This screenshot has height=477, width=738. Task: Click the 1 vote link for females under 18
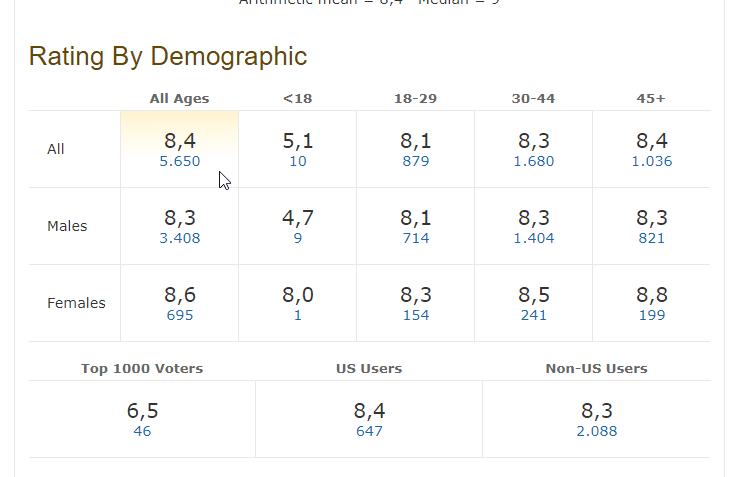tap(298, 315)
